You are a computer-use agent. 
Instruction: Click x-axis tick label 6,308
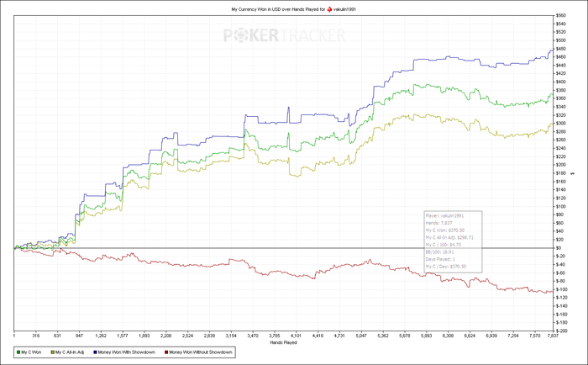(448, 336)
